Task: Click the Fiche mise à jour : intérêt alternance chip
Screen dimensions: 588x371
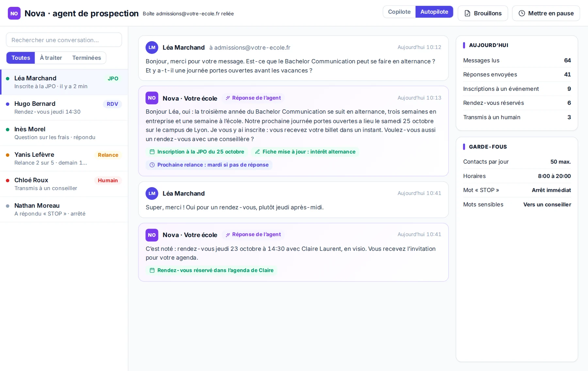Action: [x=305, y=152]
